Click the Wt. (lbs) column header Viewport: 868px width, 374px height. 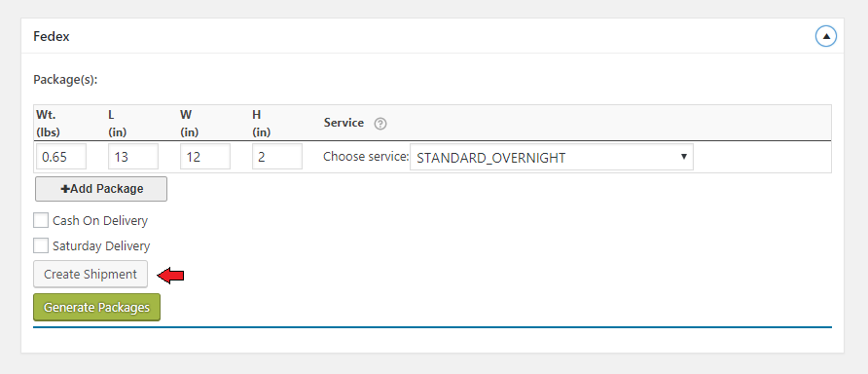[48, 124]
